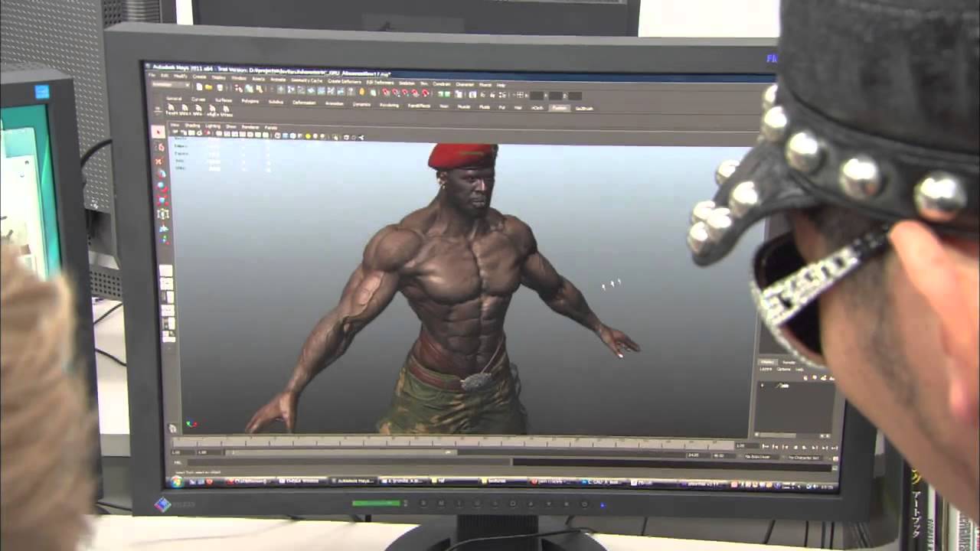Pick the Universal Manipulator tool
The width and height of the screenshot is (980, 551).
click(x=162, y=214)
